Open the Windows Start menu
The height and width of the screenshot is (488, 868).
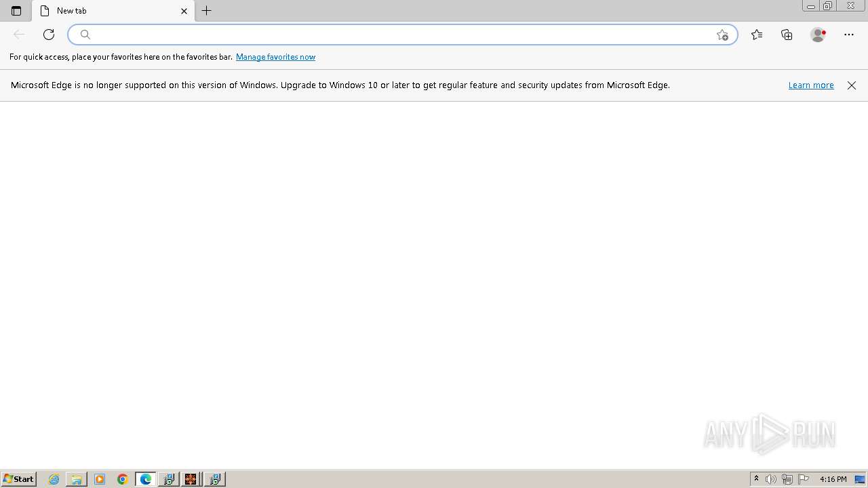click(x=18, y=479)
